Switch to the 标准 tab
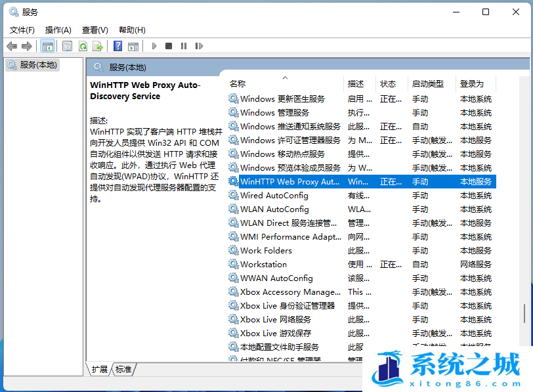This screenshot has height=392, width=533. click(123, 369)
